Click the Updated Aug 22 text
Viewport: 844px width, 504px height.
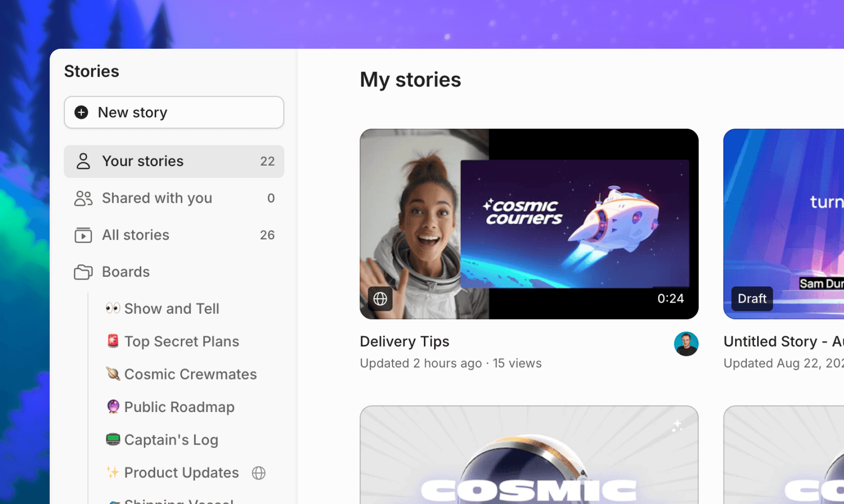(x=784, y=363)
